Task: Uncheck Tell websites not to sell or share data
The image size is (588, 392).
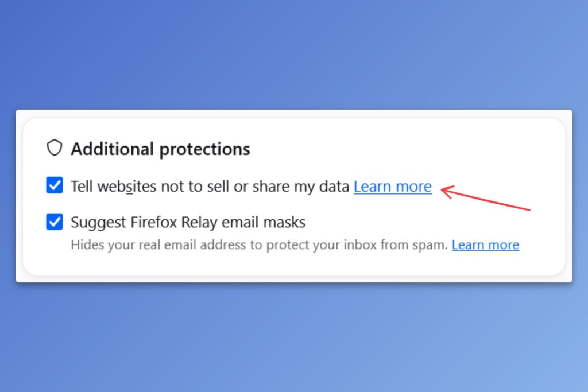Action: (x=55, y=185)
